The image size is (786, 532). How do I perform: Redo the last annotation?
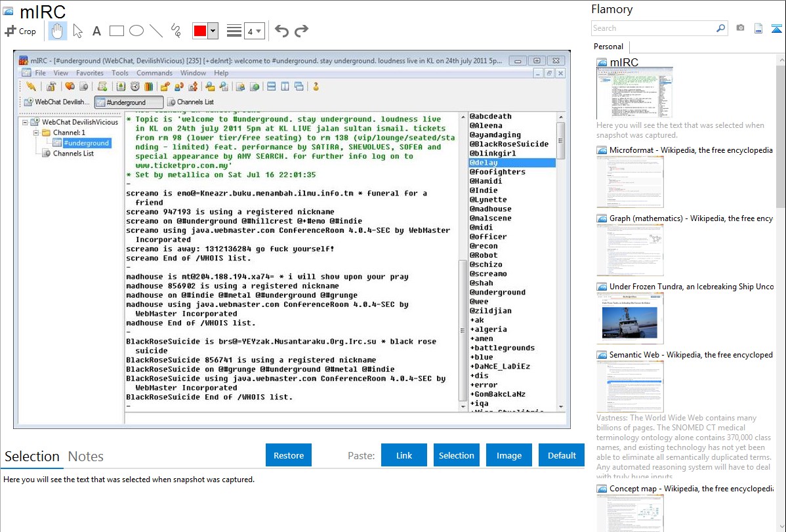click(301, 31)
